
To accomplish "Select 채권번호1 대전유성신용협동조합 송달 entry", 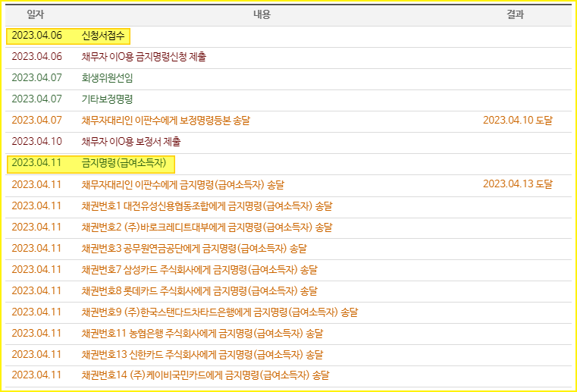I will pyautogui.click(x=207, y=205).
